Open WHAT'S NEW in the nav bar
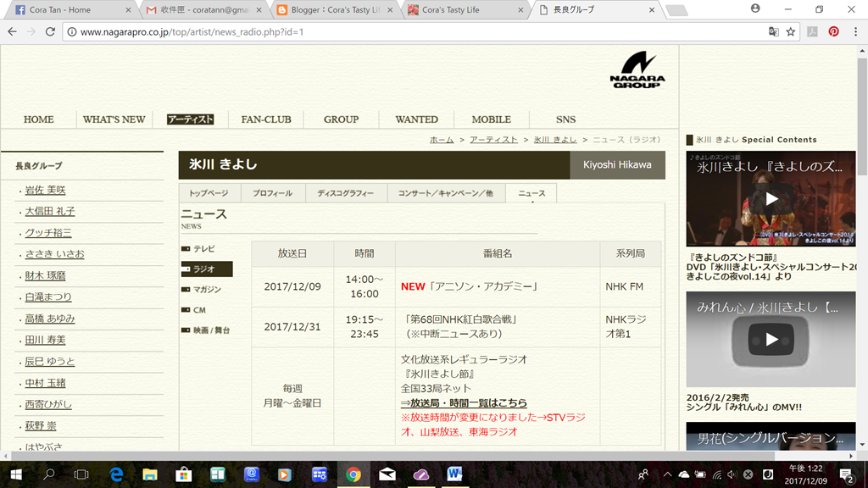This screenshot has width=868, height=488. pyautogui.click(x=114, y=119)
